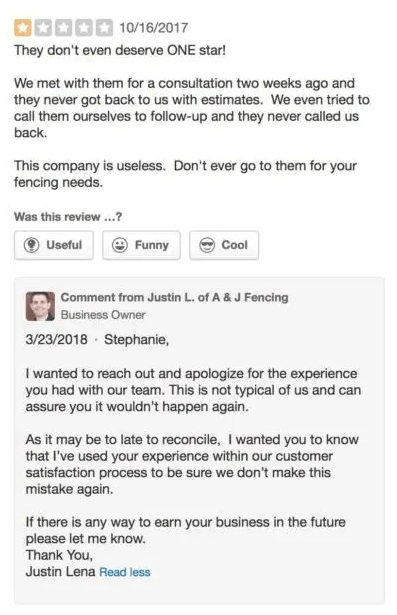This screenshot has width=397, height=615.
Task: Click the third gray rating star
Action: (x=64, y=28)
